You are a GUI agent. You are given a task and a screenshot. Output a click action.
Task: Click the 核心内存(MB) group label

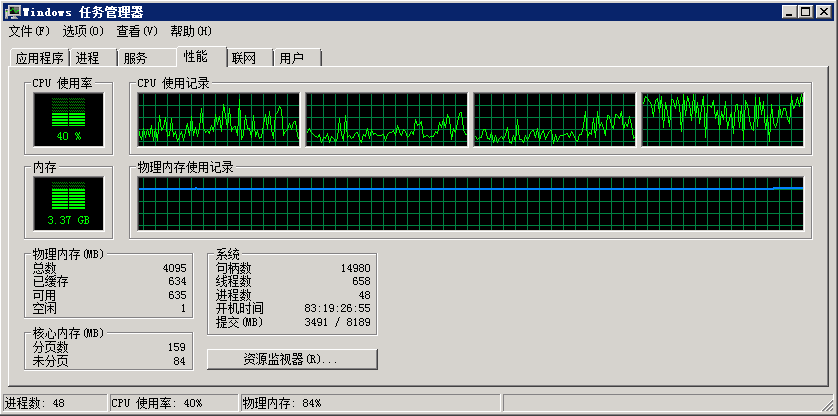click(68, 333)
